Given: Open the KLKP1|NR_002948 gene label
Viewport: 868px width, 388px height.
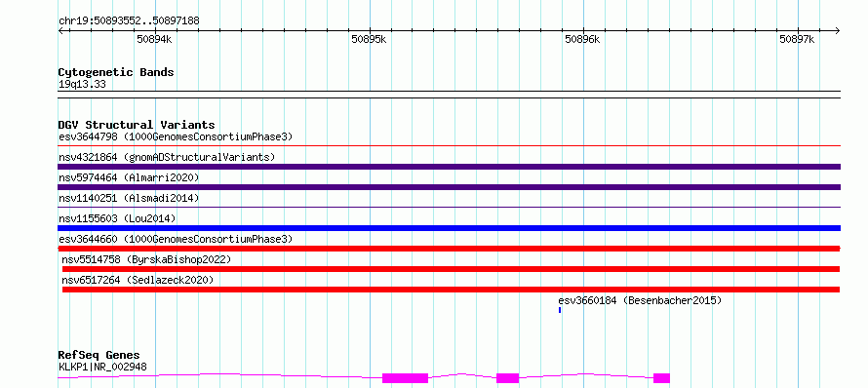Looking at the screenshot, I should [x=103, y=367].
